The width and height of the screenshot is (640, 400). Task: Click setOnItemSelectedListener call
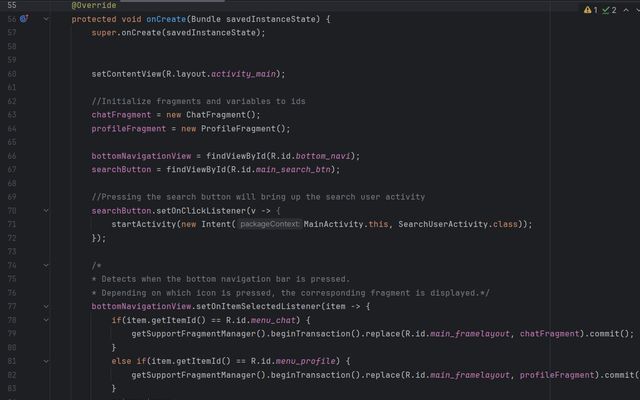(x=258, y=306)
